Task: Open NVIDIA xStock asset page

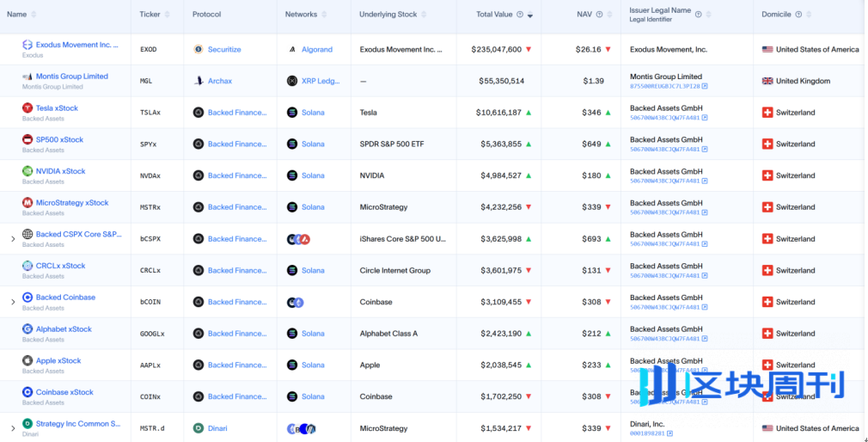Action: point(61,171)
